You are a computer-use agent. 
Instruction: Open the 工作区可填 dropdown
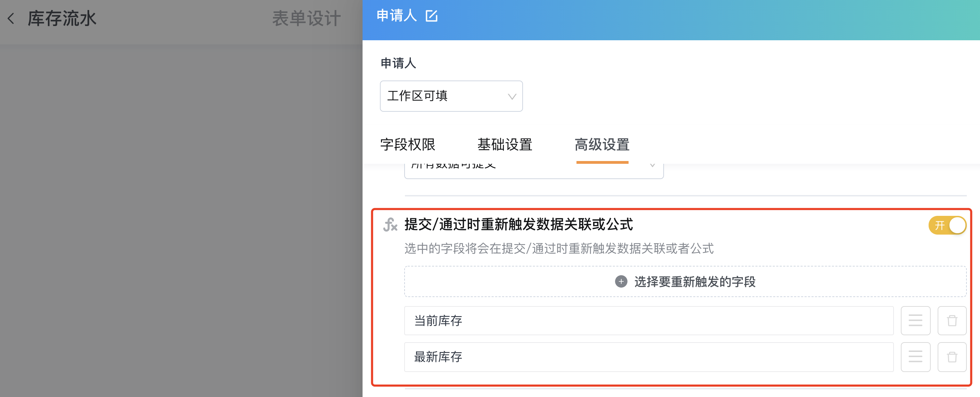451,96
